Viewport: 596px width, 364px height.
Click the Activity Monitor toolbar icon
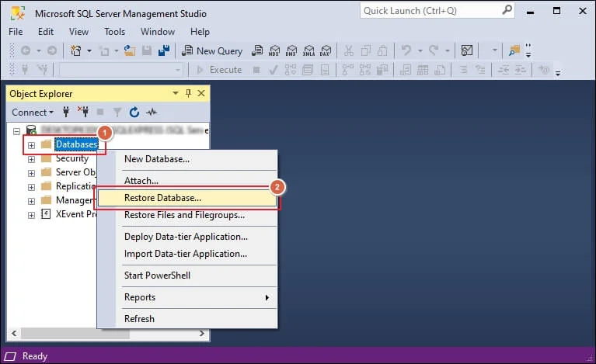tap(467, 50)
